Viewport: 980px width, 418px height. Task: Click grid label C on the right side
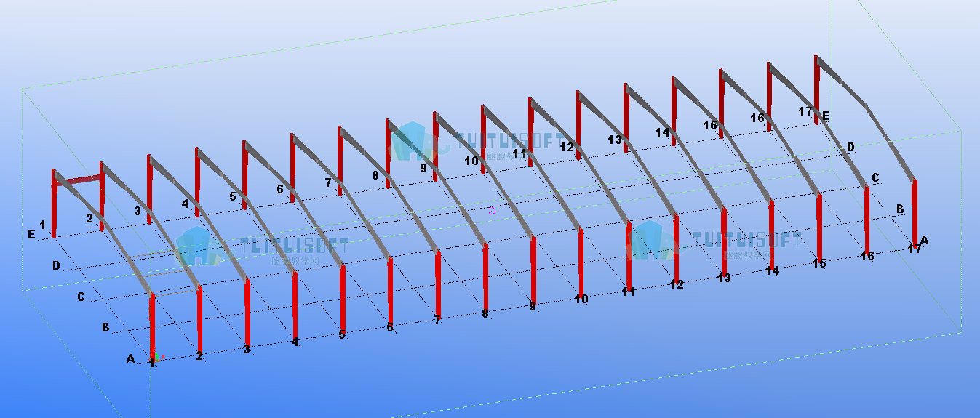[875, 178]
